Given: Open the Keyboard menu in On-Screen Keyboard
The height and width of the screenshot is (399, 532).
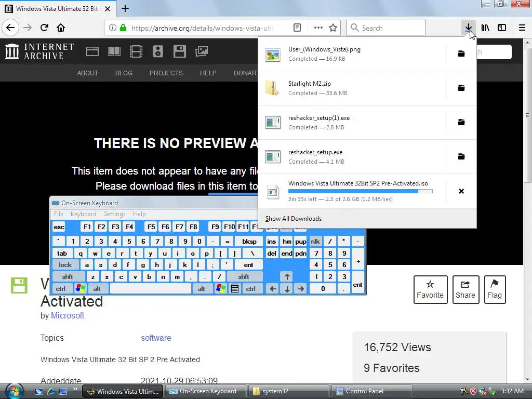Looking at the screenshot, I should coord(84,214).
